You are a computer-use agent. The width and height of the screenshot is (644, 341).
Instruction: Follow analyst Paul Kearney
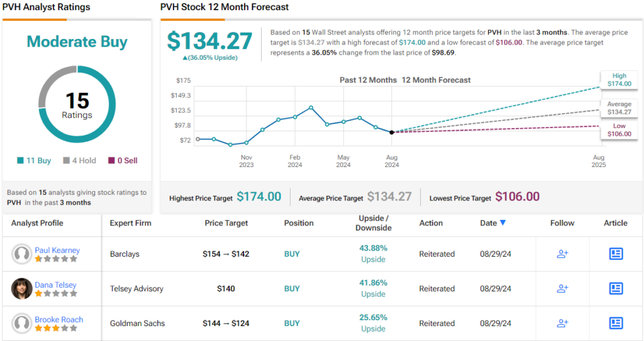click(562, 254)
